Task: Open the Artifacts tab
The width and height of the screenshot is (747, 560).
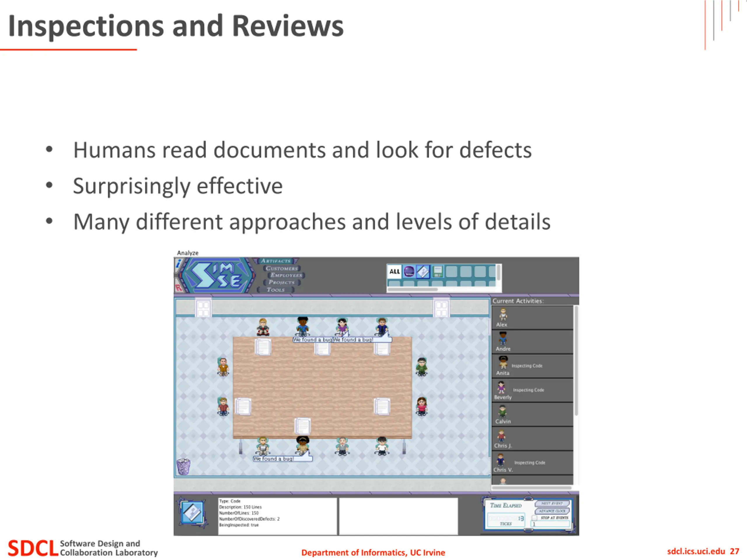Action: (276, 261)
